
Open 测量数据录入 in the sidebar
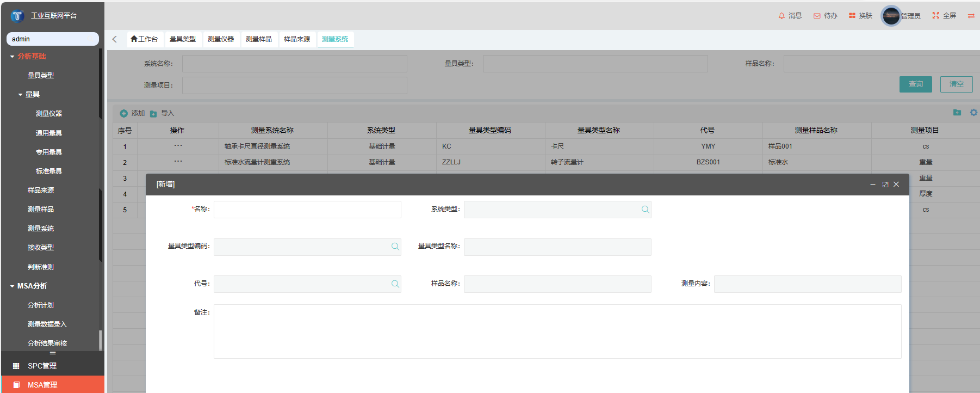pos(47,324)
